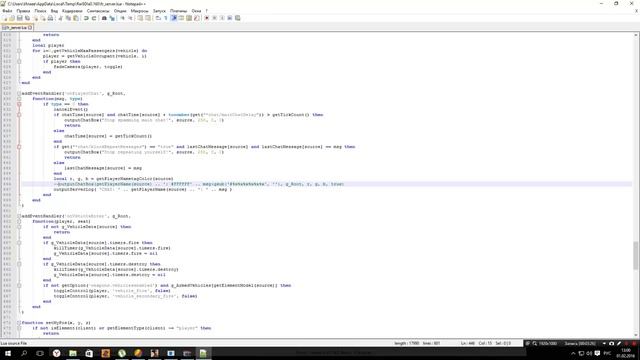Collapse the 'timers.destroy then' fold marker
The width and height of the screenshot is (640, 360).
click(x=19, y=264)
